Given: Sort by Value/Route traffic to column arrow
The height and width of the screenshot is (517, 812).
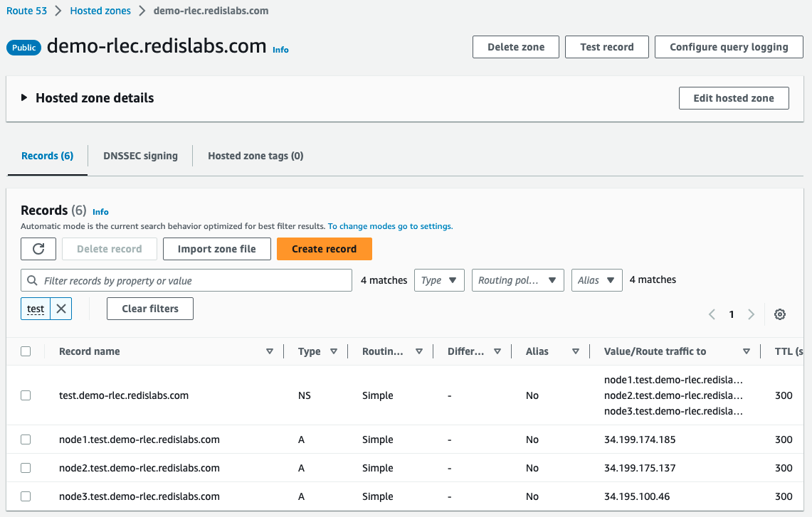Looking at the screenshot, I should pos(747,351).
